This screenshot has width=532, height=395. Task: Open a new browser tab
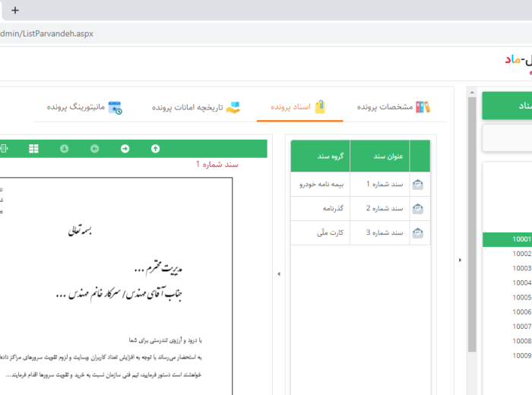point(15,11)
